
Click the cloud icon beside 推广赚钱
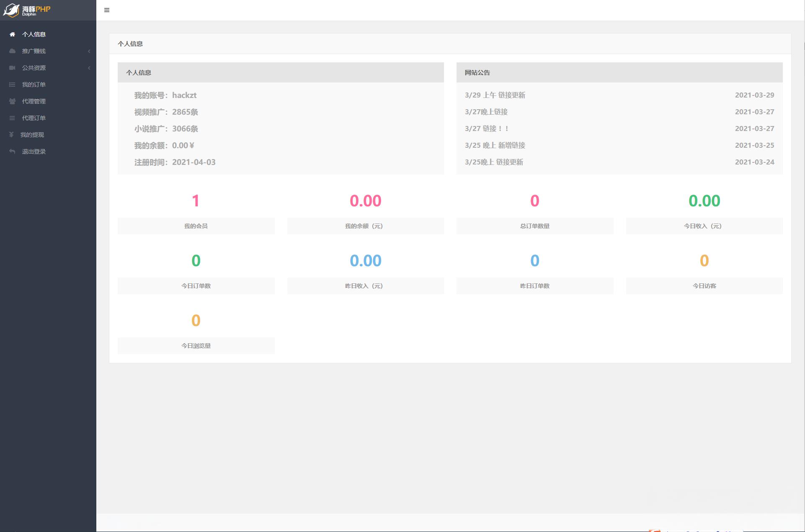12,51
